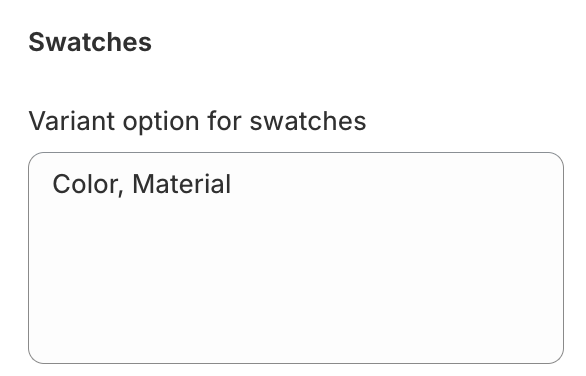Image resolution: width=586 pixels, height=376 pixels.
Task: Focus the text area containing "Color, Material"
Action: (296, 258)
